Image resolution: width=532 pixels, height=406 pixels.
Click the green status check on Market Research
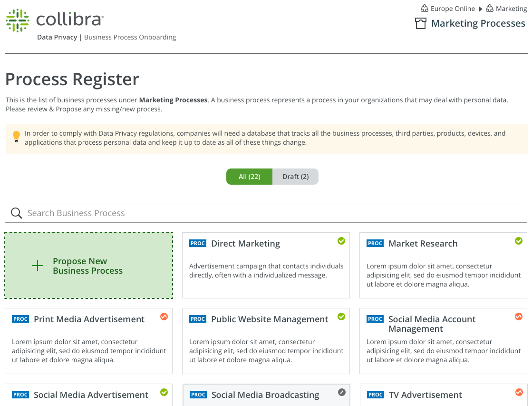(519, 241)
